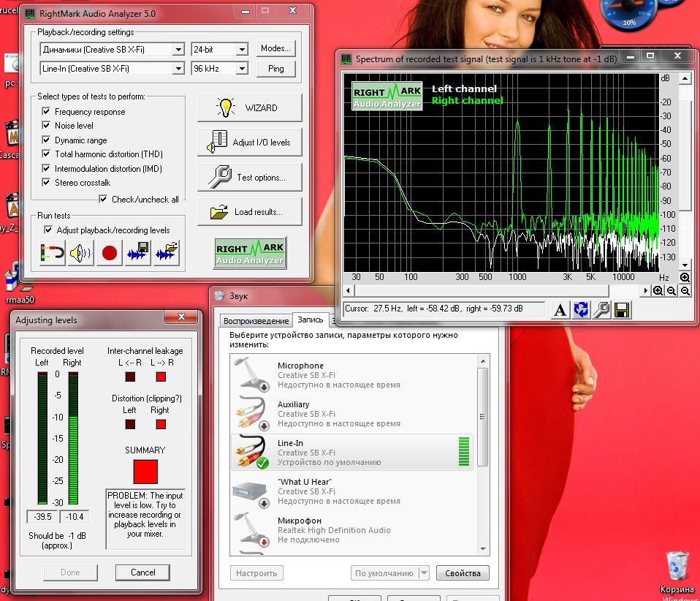
Task: Open the Корзина recycle bin on desktop
Action: (x=677, y=572)
